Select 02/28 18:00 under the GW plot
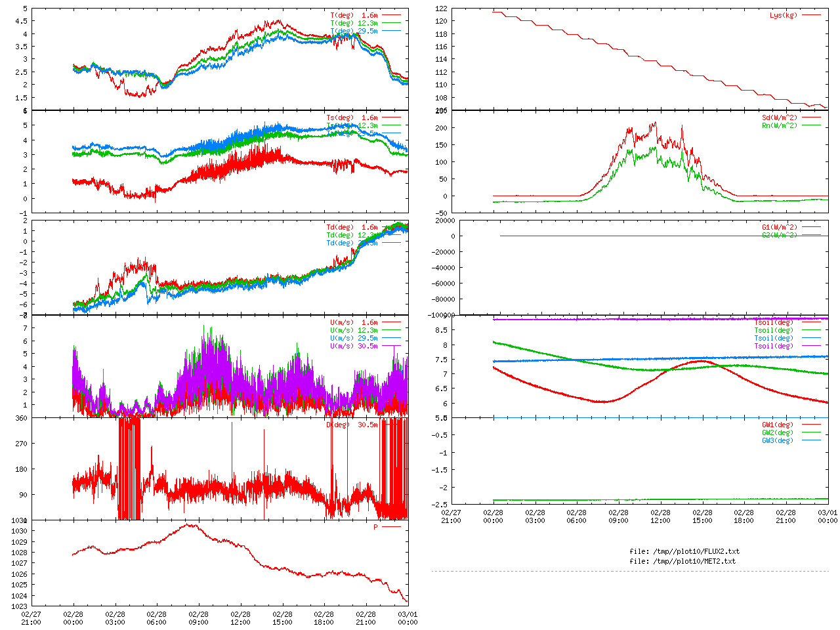The height and width of the screenshot is (630, 840). coord(744,516)
